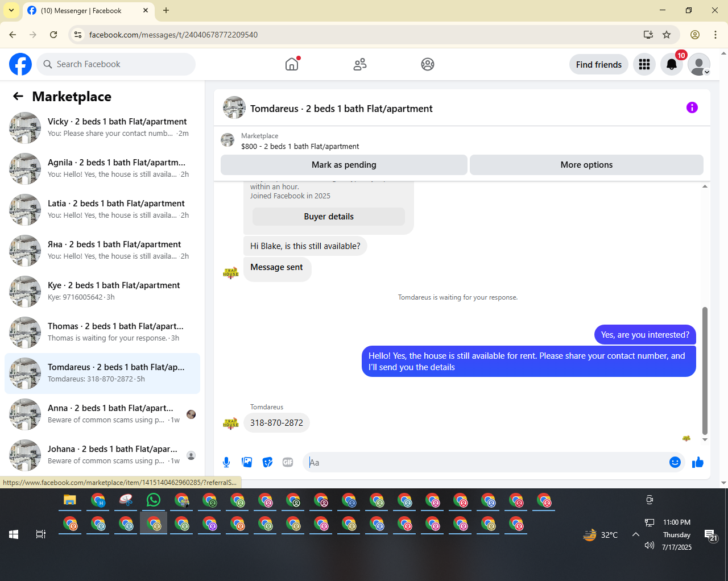Click the $800 listing title link
The width and height of the screenshot is (728, 581).
click(x=300, y=146)
